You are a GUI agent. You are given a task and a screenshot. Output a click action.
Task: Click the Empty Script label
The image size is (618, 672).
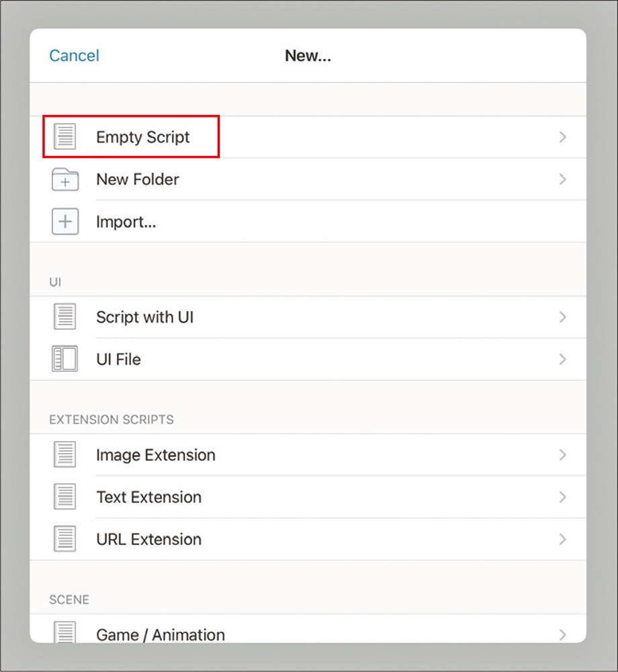[143, 137]
